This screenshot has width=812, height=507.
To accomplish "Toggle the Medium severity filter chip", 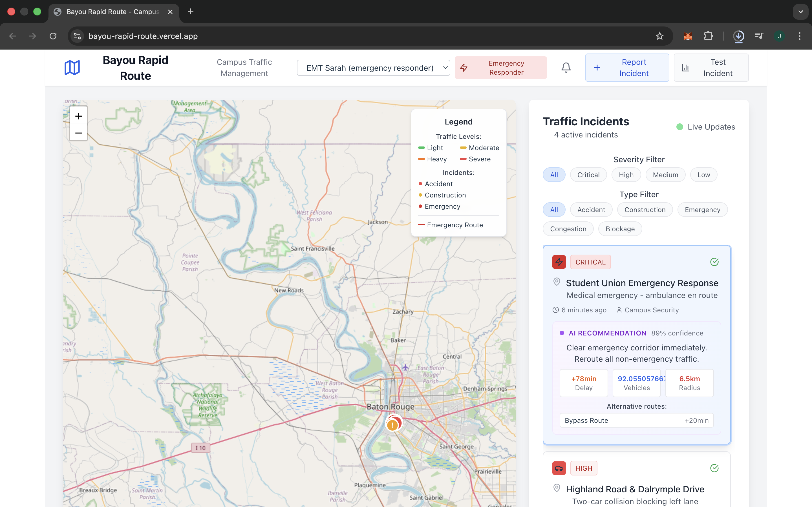I will click(665, 175).
